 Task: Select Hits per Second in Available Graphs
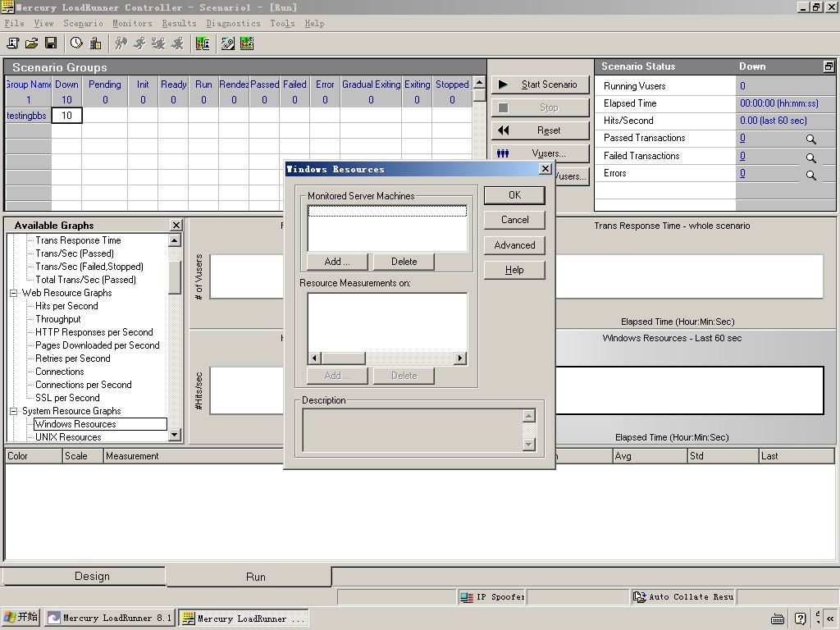[66, 306]
